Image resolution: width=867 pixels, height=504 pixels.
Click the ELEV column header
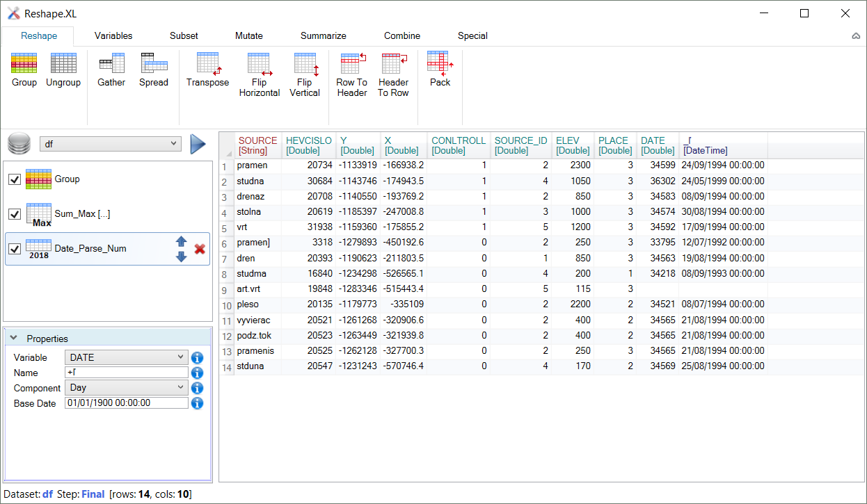pyautogui.click(x=573, y=145)
